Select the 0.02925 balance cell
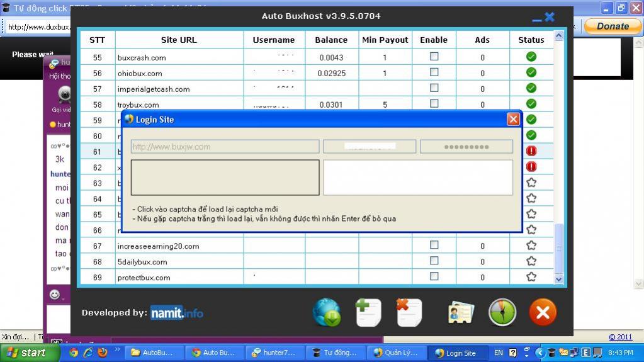644x362 pixels. [x=331, y=73]
